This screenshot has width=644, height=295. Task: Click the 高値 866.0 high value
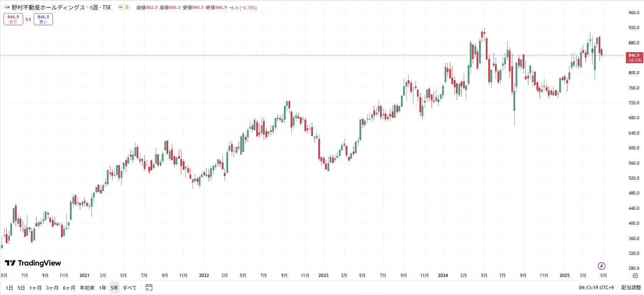pyautogui.click(x=170, y=7)
